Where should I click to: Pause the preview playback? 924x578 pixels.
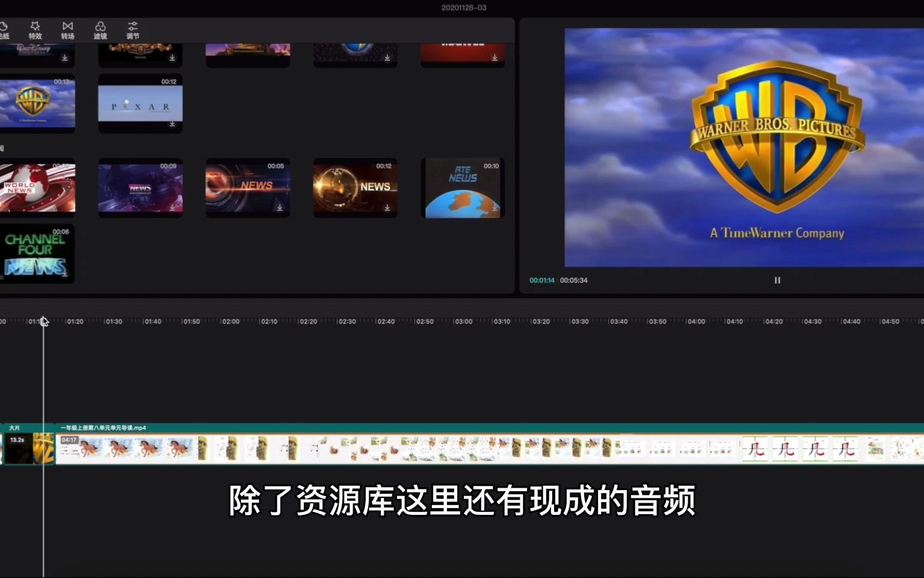[x=777, y=280]
